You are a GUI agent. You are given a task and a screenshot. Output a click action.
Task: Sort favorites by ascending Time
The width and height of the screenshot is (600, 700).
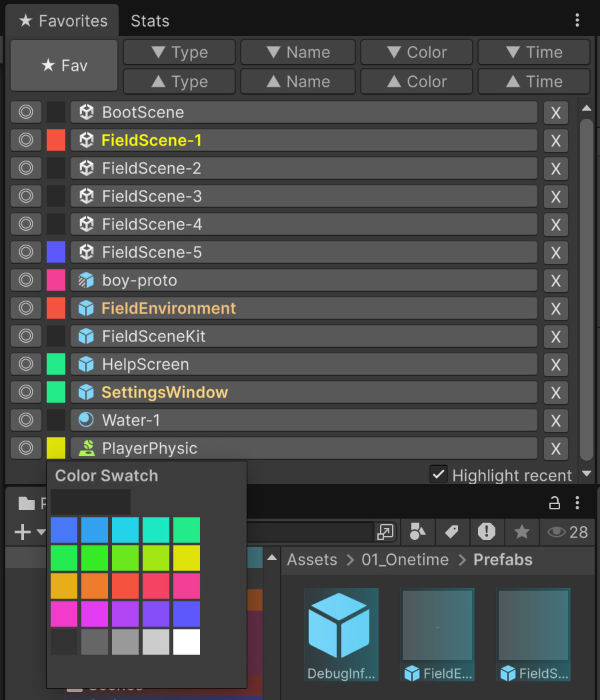[x=533, y=81]
